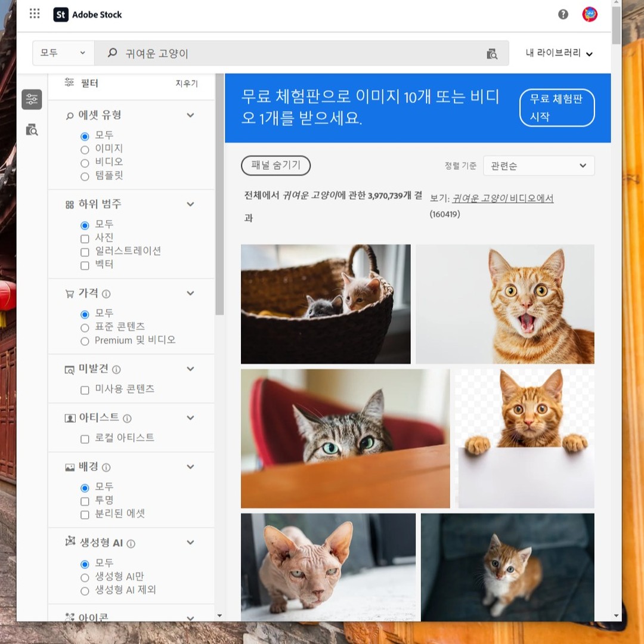Open the tabby cat peeking thumbnail
Viewport: 644px width, 644px height.
click(345, 439)
